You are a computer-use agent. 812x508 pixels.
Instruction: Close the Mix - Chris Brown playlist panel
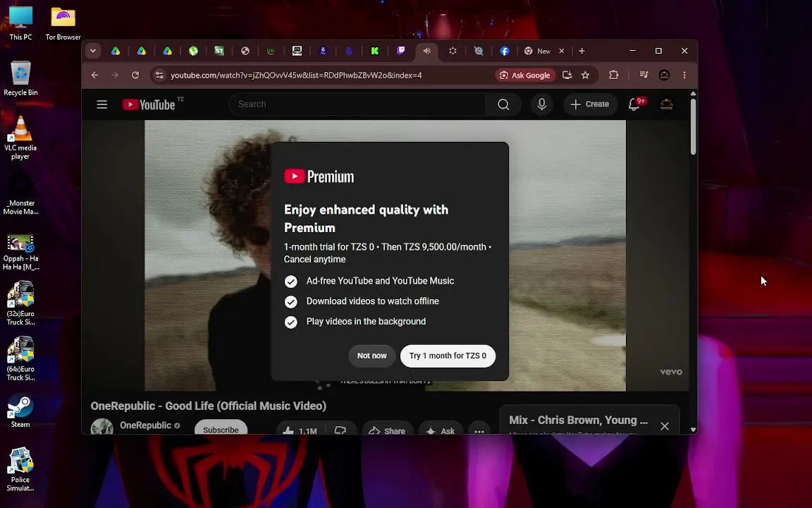[665, 426]
